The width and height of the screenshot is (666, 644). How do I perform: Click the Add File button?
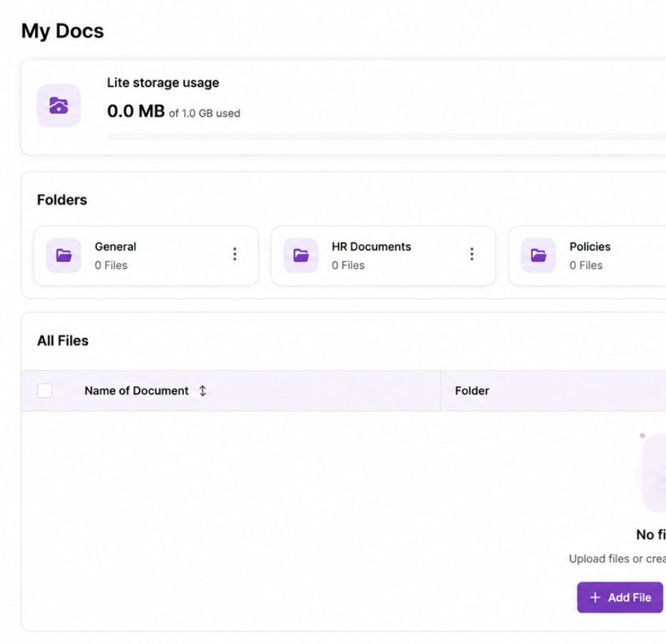pos(620,597)
